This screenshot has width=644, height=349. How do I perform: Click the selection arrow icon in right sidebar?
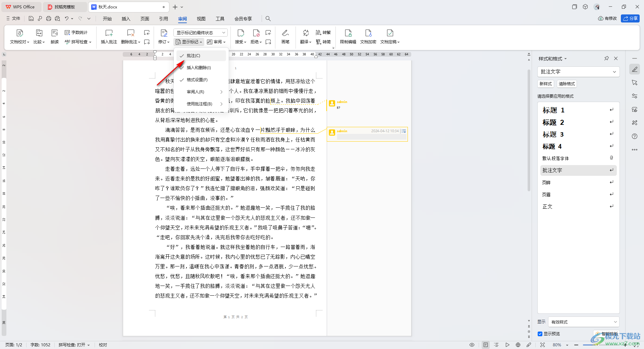click(635, 83)
